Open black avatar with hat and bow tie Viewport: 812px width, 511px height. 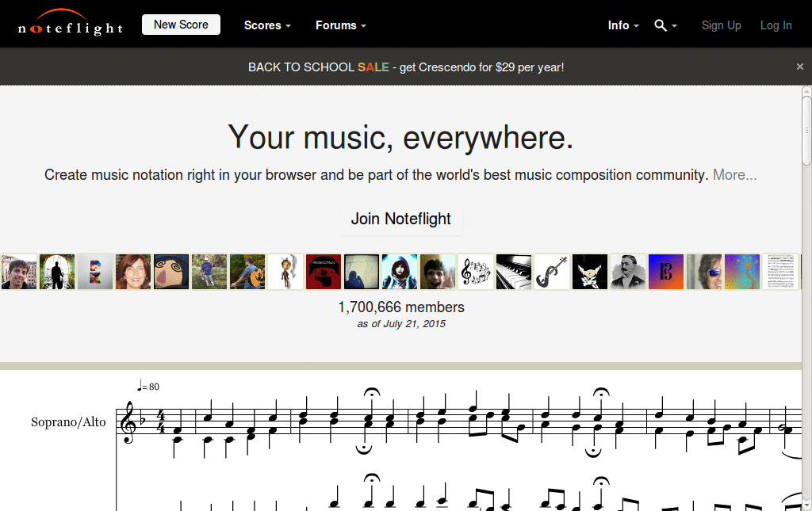pos(590,272)
